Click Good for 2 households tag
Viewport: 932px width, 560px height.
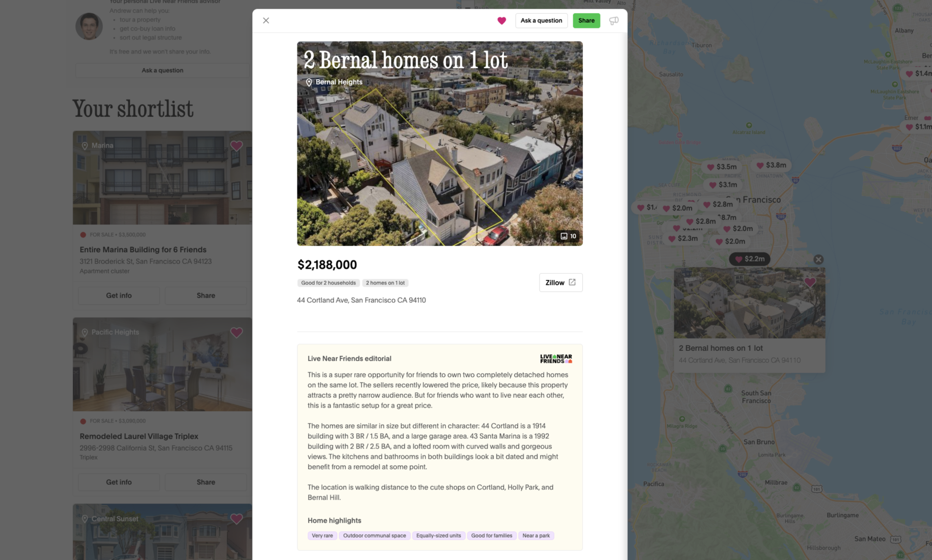tap(328, 283)
